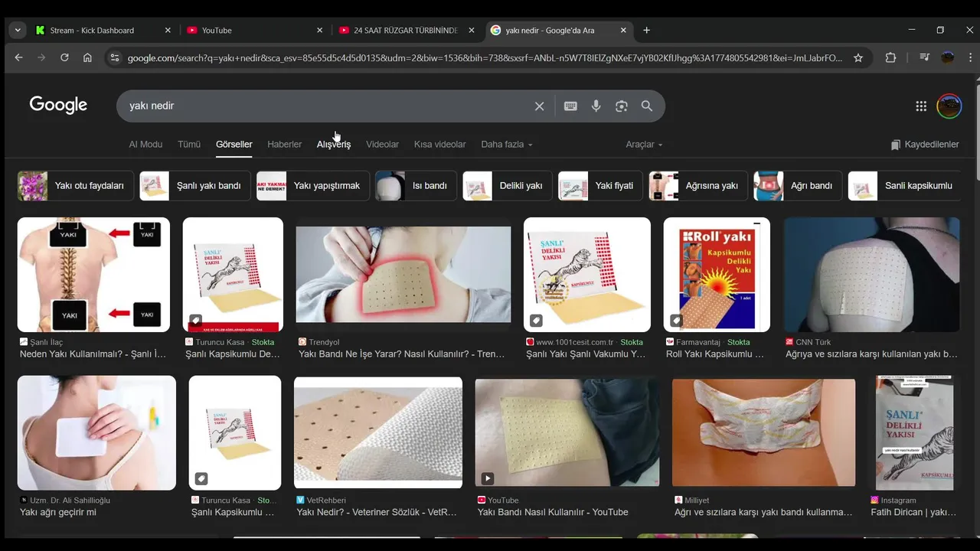This screenshot has height=551, width=980.
Task: Go back using browser back arrow
Action: pos(18,57)
